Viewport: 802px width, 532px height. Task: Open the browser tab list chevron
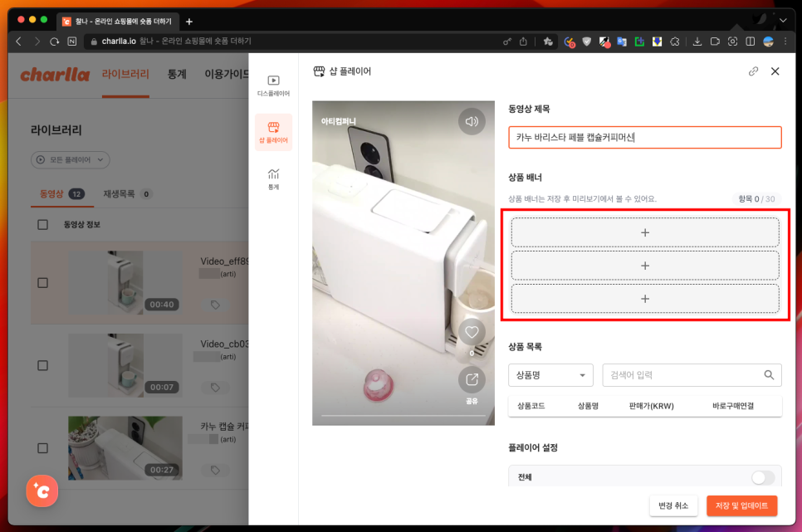coord(783,21)
